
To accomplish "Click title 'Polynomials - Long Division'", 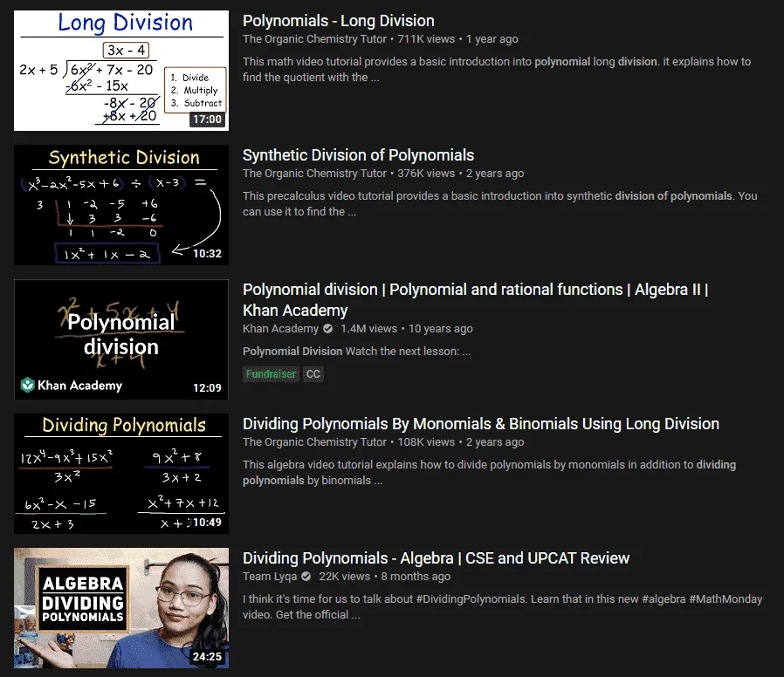I will click(x=339, y=21).
